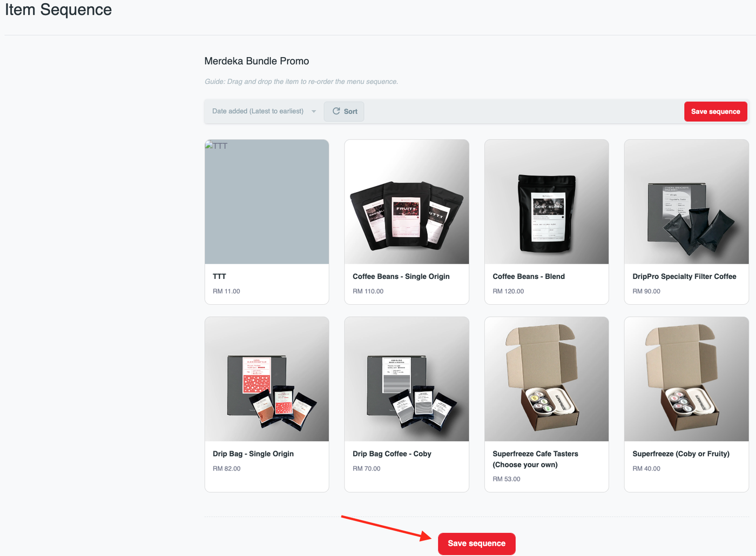
Task: Click the RM 82.00 price
Action: click(227, 468)
